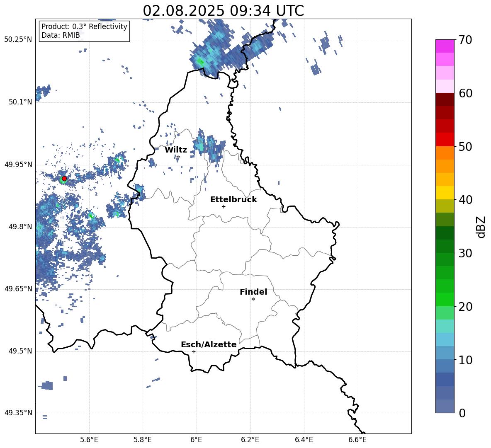
Task: Click the 10 tick on the colorbar
Action: [x=465, y=360]
